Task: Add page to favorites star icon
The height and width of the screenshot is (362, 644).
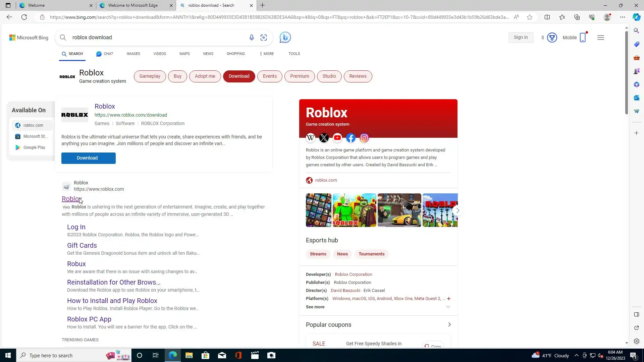Action: pyautogui.click(x=530, y=17)
